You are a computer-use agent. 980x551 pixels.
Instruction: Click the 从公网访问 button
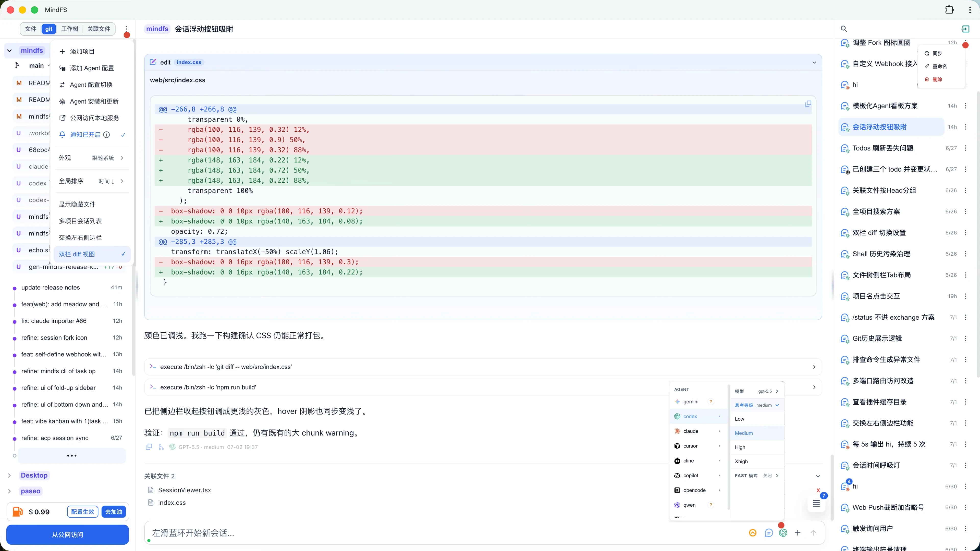pos(68,534)
